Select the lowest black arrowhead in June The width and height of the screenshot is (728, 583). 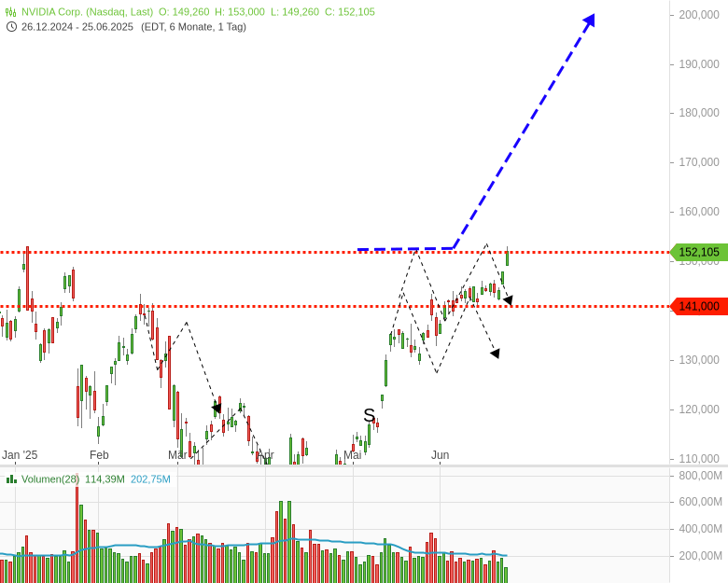(x=495, y=353)
